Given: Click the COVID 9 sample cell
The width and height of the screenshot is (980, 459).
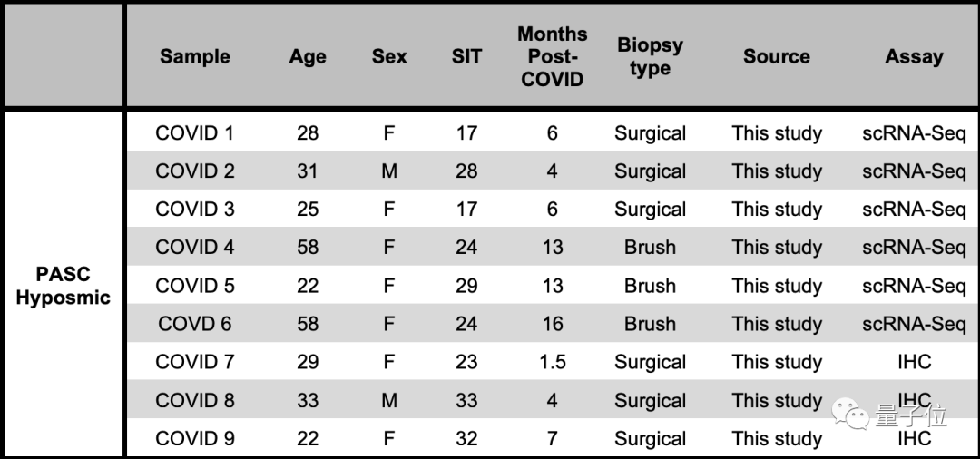Looking at the screenshot, I should [x=194, y=439].
